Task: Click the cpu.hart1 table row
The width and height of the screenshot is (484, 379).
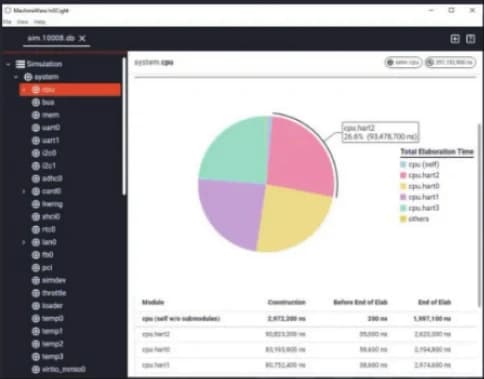Action: (x=306, y=365)
